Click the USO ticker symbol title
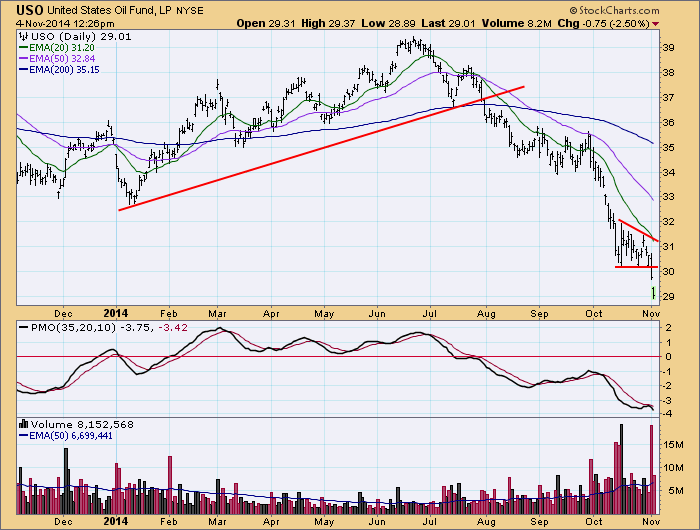This screenshot has width=700, height=530. point(30,10)
